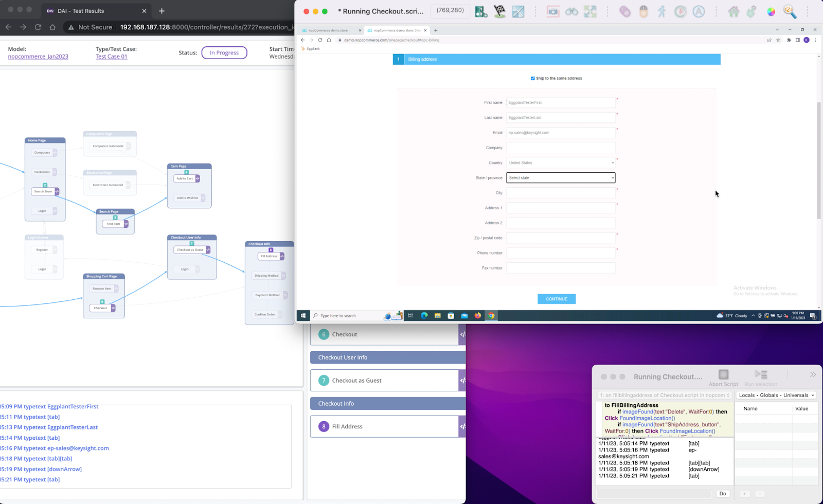Open the Country dropdown showing United States

pos(561,163)
